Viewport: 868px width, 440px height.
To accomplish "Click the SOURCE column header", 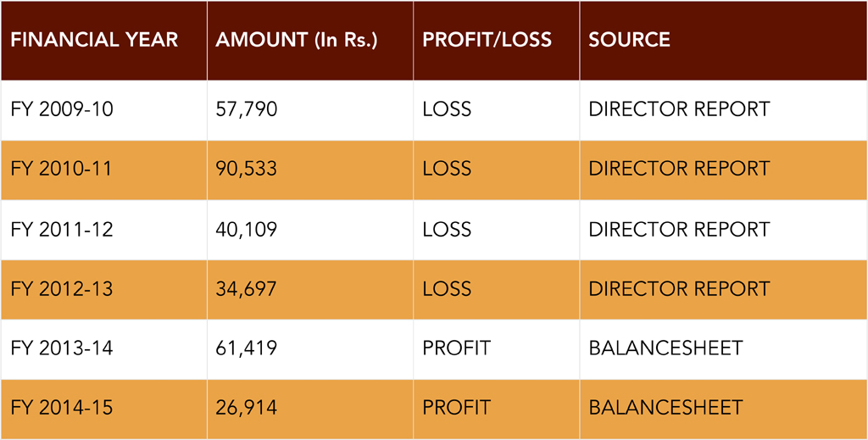I will coord(629,40).
